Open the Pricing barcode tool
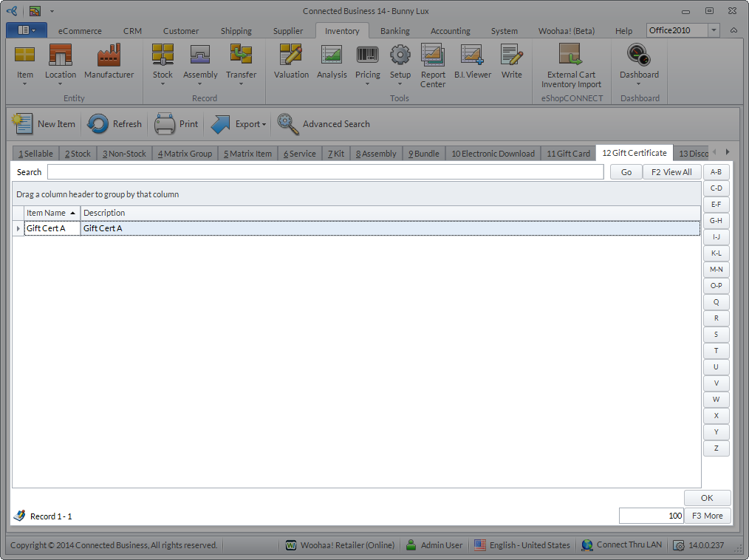This screenshot has height=560, width=749. [367, 64]
